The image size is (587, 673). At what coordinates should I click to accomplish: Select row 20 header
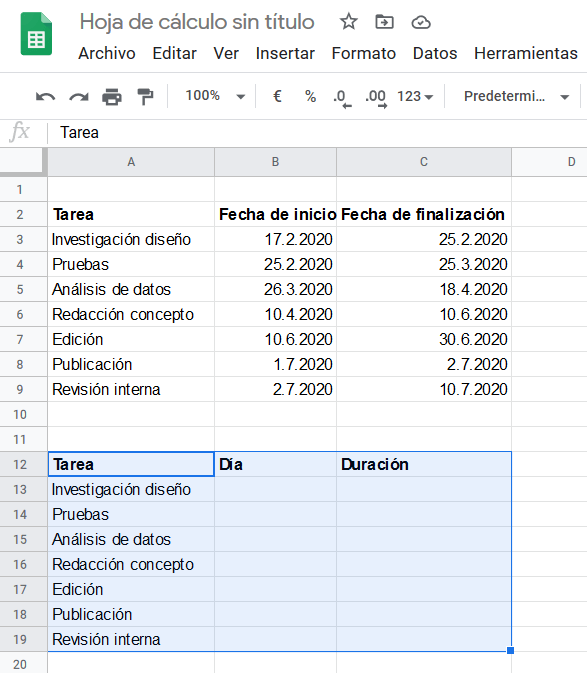[x=24, y=664]
